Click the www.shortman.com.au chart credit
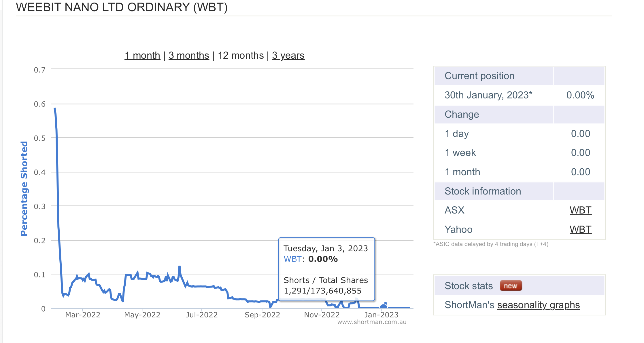The width and height of the screenshot is (644, 343). click(x=372, y=322)
